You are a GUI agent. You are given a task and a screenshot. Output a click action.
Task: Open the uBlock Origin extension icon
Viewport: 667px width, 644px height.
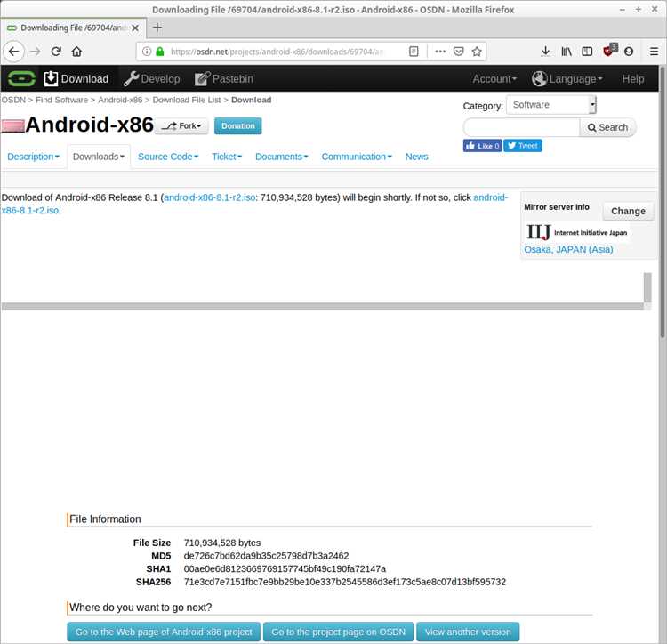(x=610, y=52)
